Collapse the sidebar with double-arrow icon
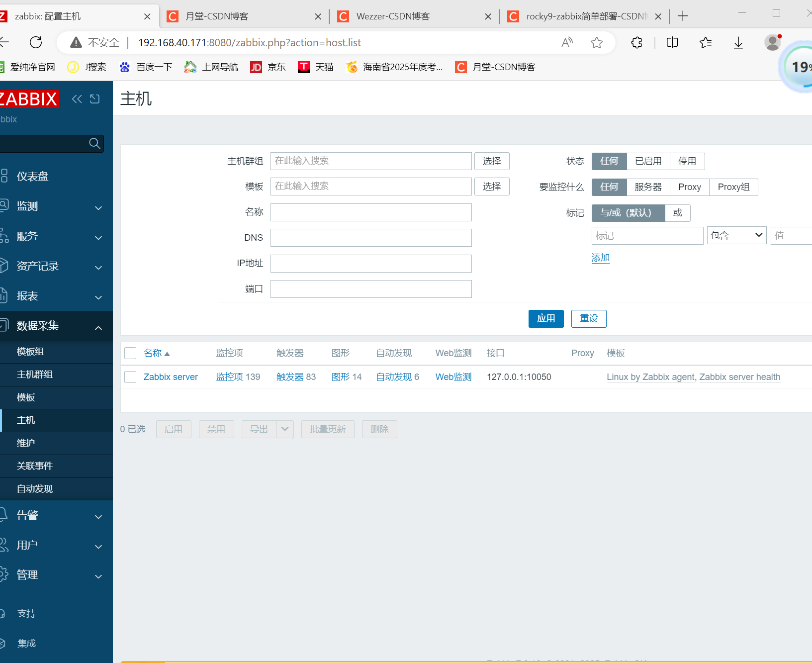 [77, 99]
